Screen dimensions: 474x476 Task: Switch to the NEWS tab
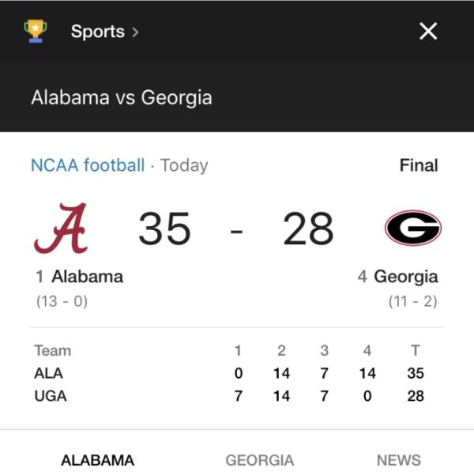tap(398, 460)
